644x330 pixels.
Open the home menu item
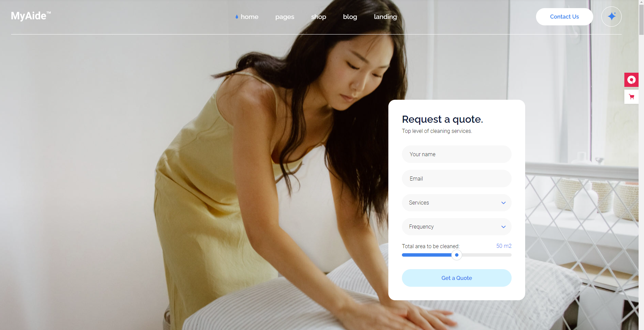tap(249, 17)
